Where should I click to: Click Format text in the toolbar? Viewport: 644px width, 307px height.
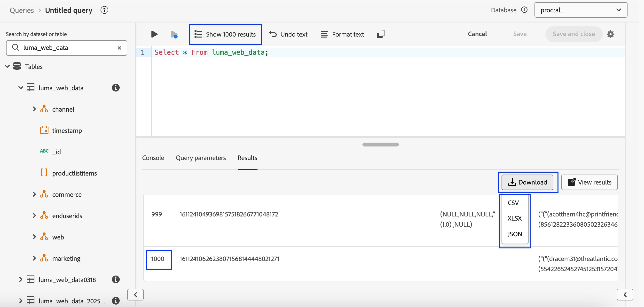342,34
